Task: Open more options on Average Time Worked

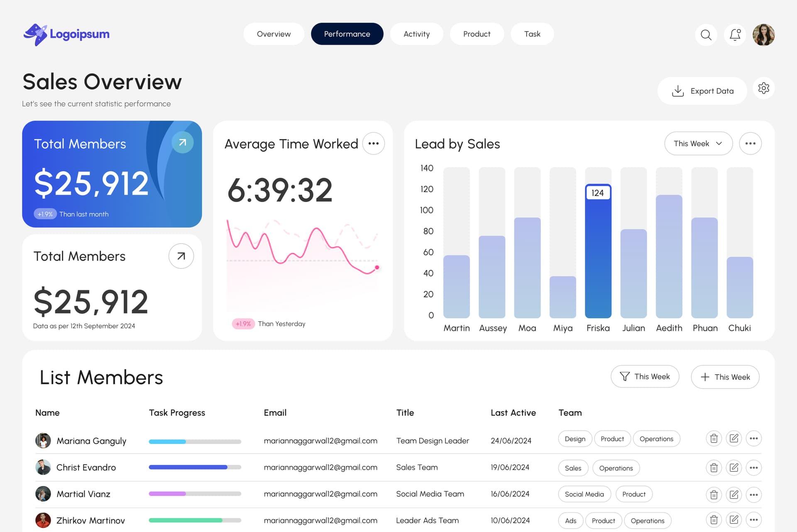Action: (373, 144)
